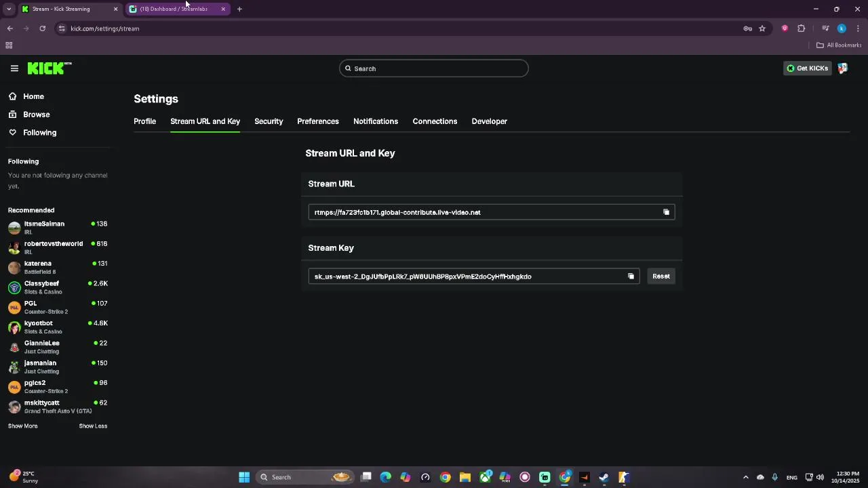Open the Preferences tab

point(318,121)
